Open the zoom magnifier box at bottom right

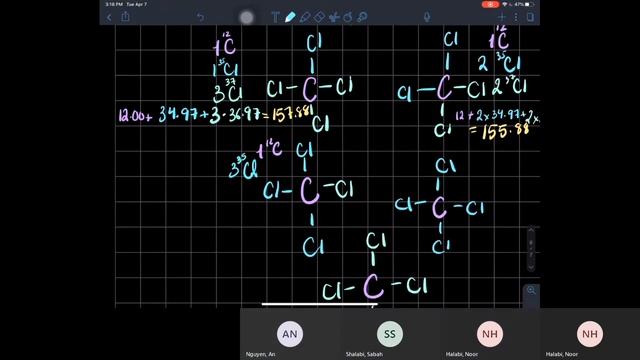(531, 290)
